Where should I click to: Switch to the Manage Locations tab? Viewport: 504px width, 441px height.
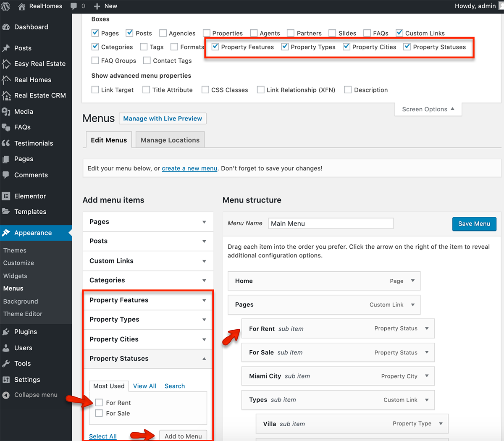pos(170,140)
